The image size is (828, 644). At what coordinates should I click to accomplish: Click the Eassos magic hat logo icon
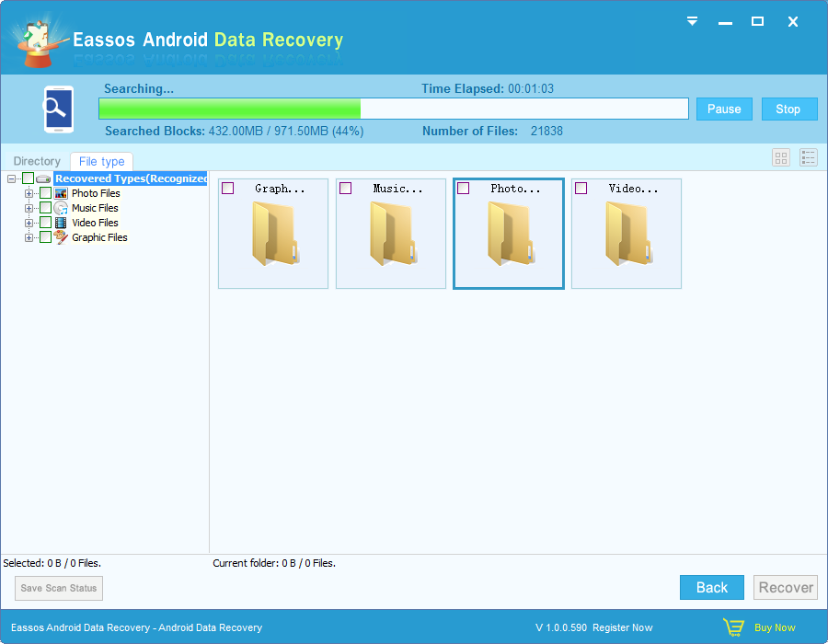[x=40, y=43]
